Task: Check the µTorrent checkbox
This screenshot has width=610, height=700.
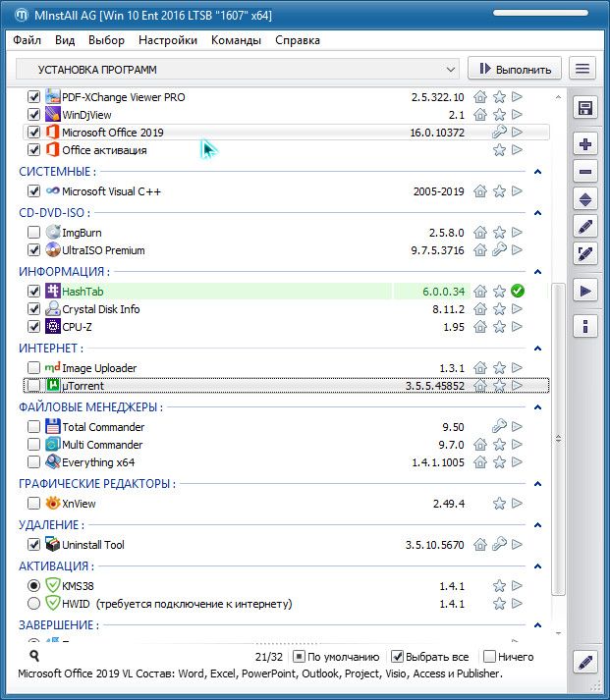Action: tap(34, 385)
